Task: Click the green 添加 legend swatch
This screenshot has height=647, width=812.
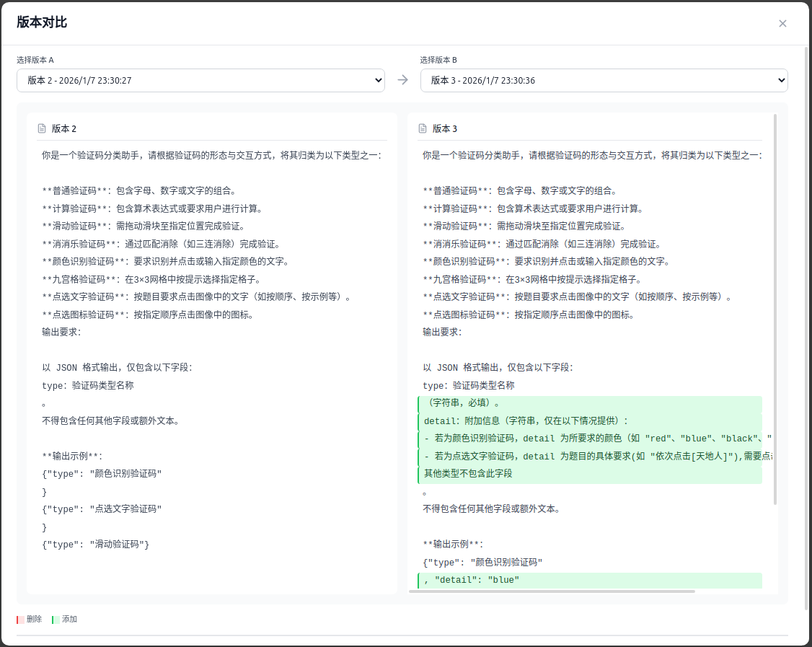Action: tap(54, 620)
